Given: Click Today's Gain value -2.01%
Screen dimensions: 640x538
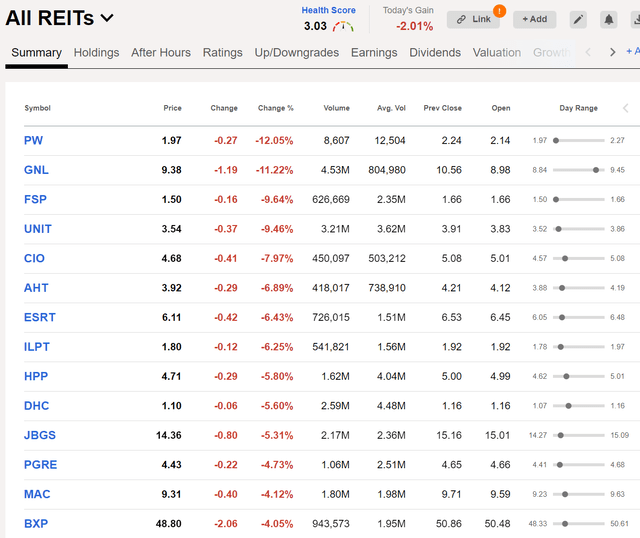Looking at the screenshot, I should click(414, 27).
